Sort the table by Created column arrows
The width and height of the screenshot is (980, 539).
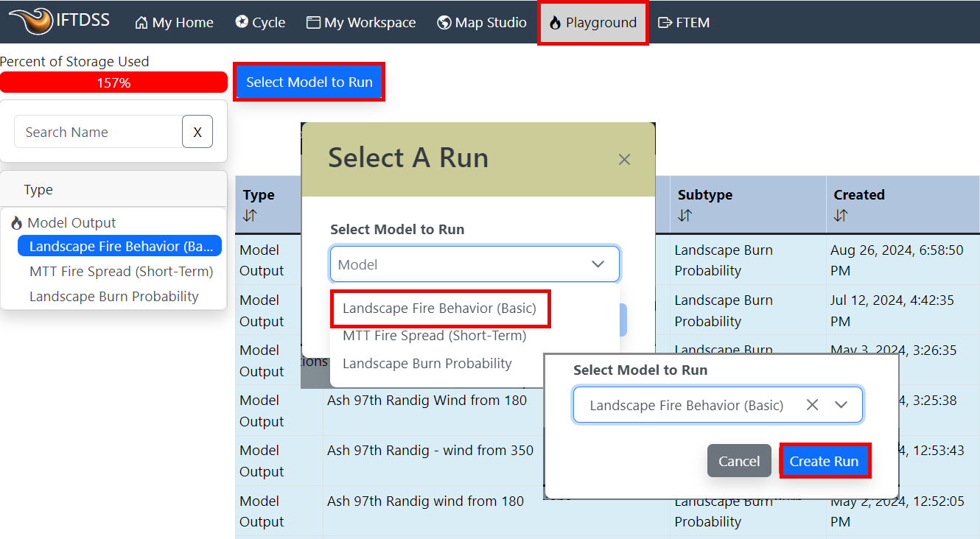tap(841, 216)
